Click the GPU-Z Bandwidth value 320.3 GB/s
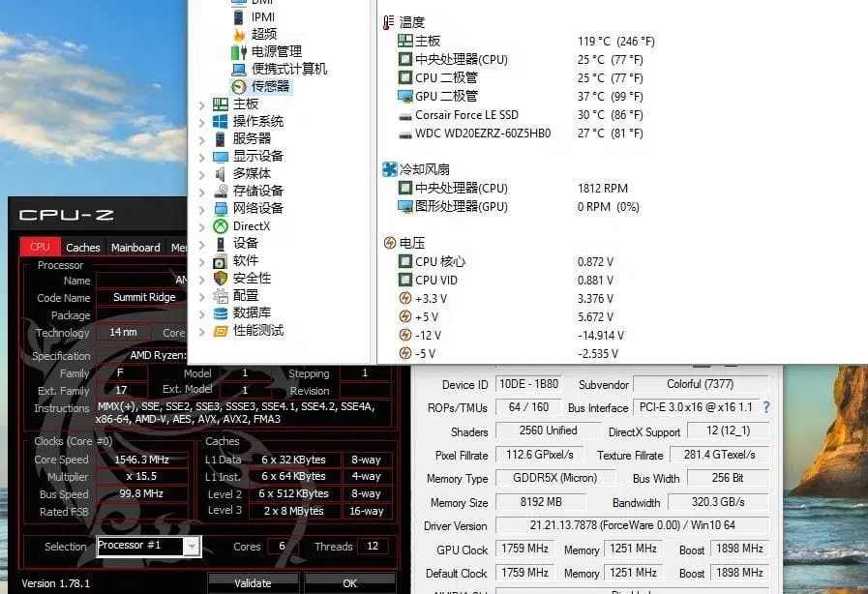Image resolution: width=868 pixels, height=594 pixels. [x=718, y=502]
